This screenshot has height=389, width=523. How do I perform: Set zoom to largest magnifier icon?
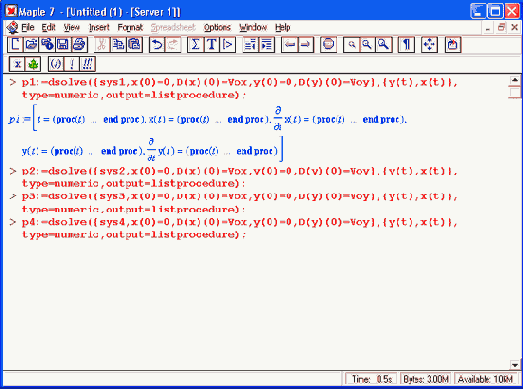(x=384, y=44)
